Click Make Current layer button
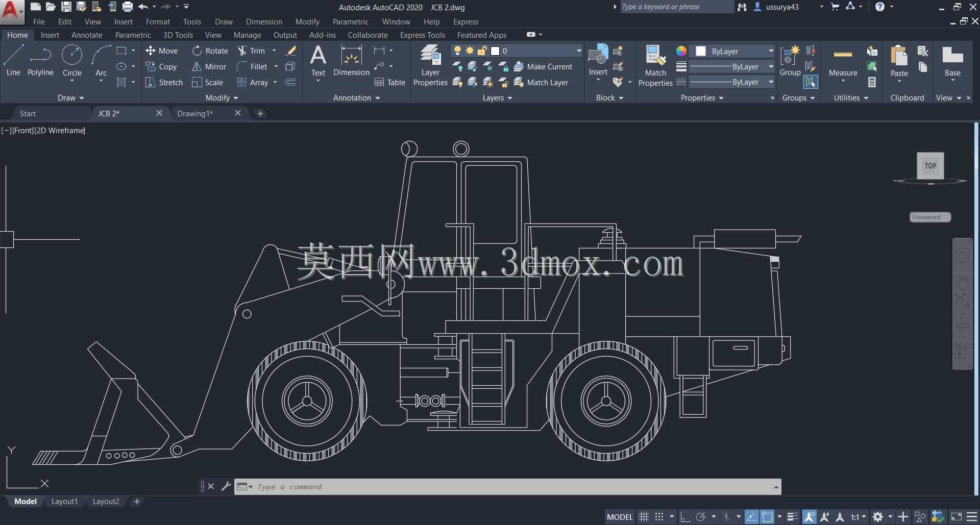 [543, 66]
